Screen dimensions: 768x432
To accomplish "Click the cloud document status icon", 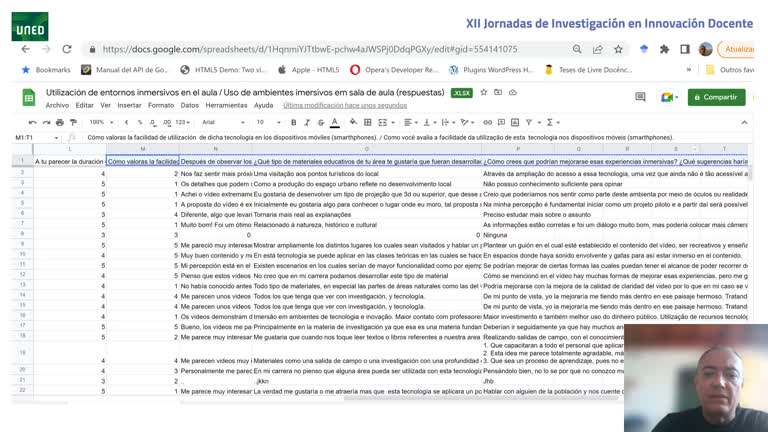I will point(513,92).
